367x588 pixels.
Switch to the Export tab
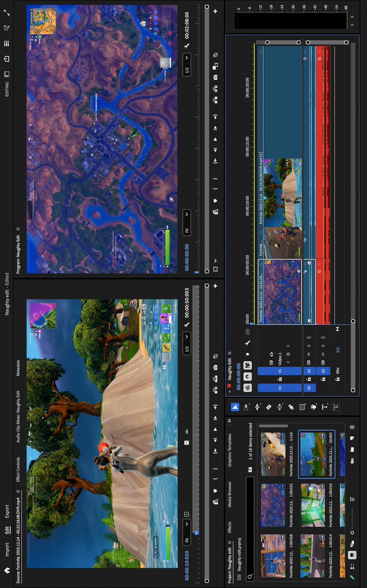click(7, 511)
